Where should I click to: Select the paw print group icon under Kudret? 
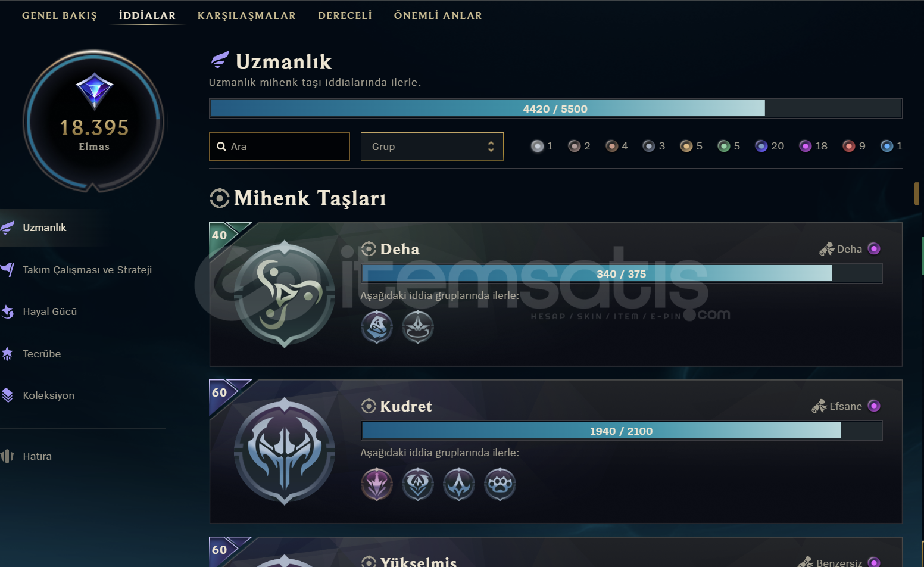click(x=500, y=484)
